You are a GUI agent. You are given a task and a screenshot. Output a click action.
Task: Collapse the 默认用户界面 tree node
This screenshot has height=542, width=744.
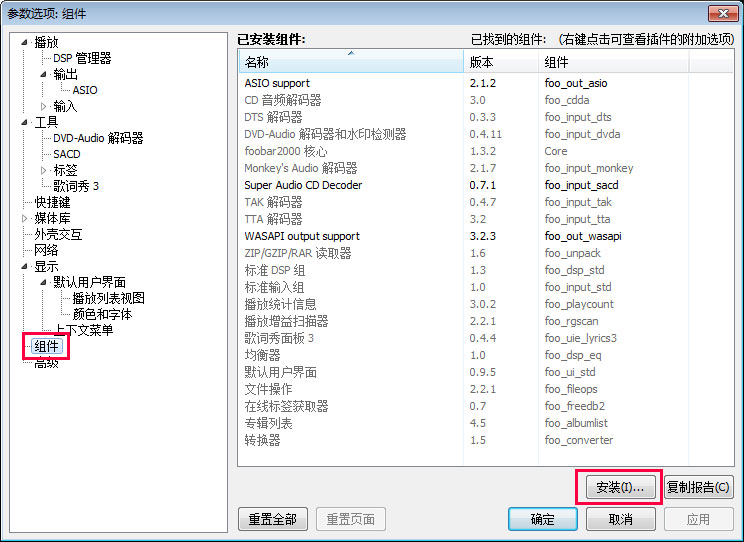[x=44, y=282]
